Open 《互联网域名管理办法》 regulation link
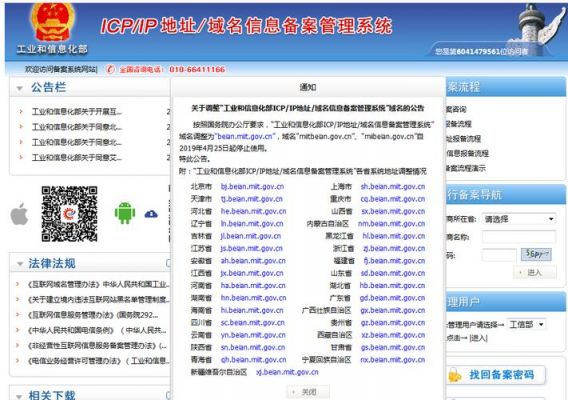This screenshot has height=400, width=568. pyautogui.click(x=98, y=284)
